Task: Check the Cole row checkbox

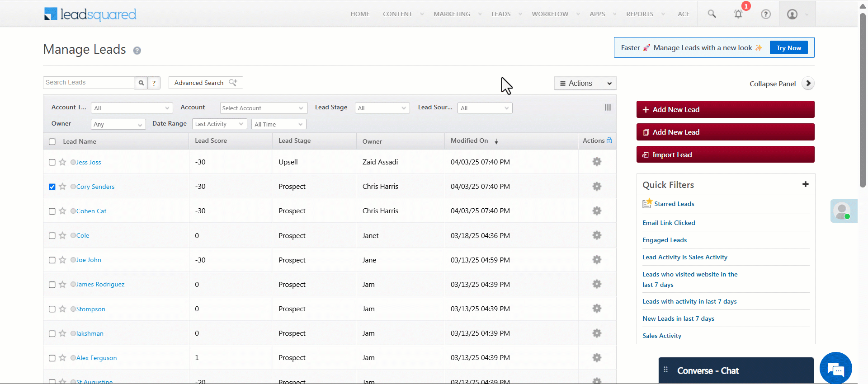Action: pos(52,236)
